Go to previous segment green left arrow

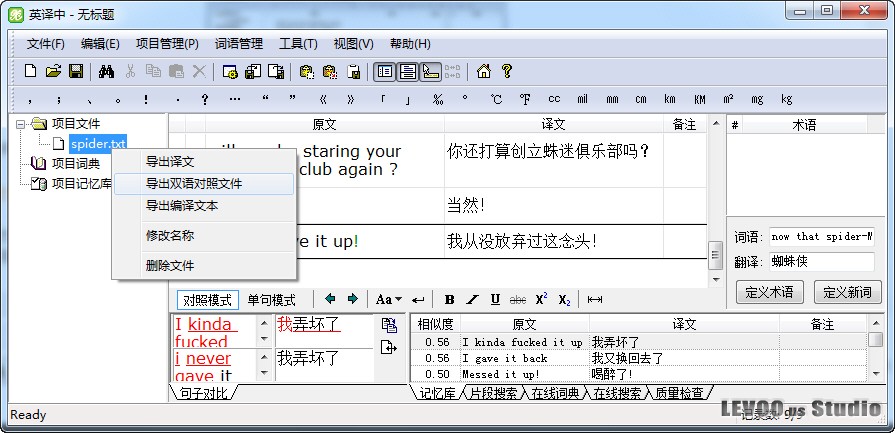tap(330, 299)
